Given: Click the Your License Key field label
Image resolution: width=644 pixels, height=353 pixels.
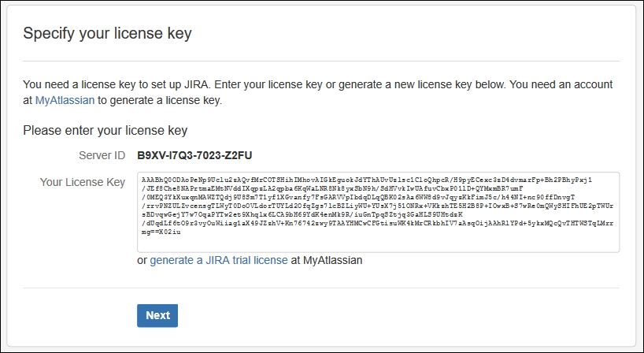Looking at the screenshot, I should (x=82, y=183).
